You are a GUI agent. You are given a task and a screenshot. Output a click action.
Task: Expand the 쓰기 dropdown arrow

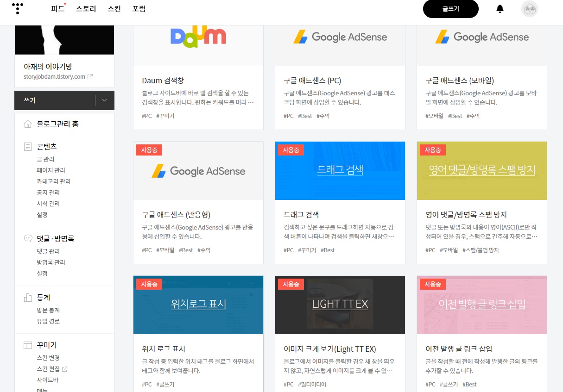pyautogui.click(x=104, y=100)
